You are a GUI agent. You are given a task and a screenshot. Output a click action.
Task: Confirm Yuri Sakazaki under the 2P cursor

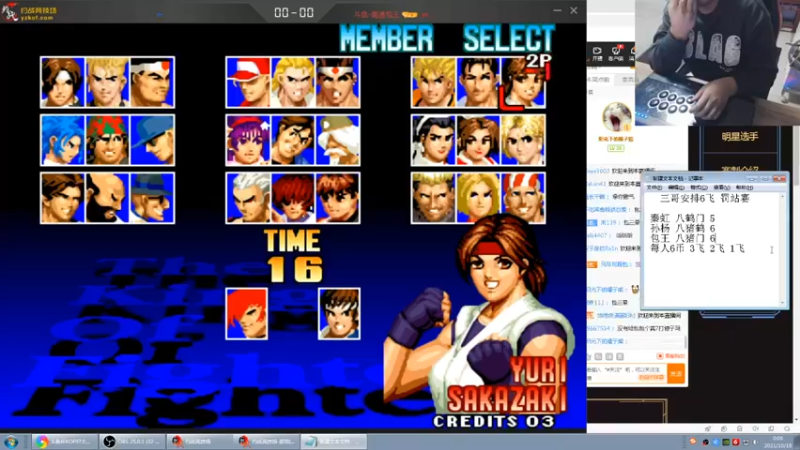click(523, 82)
